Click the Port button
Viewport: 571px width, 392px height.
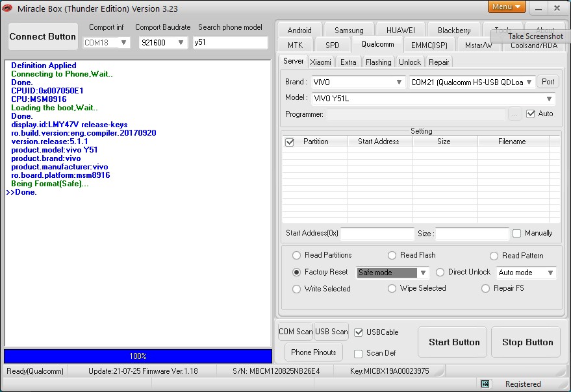[548, 82]
